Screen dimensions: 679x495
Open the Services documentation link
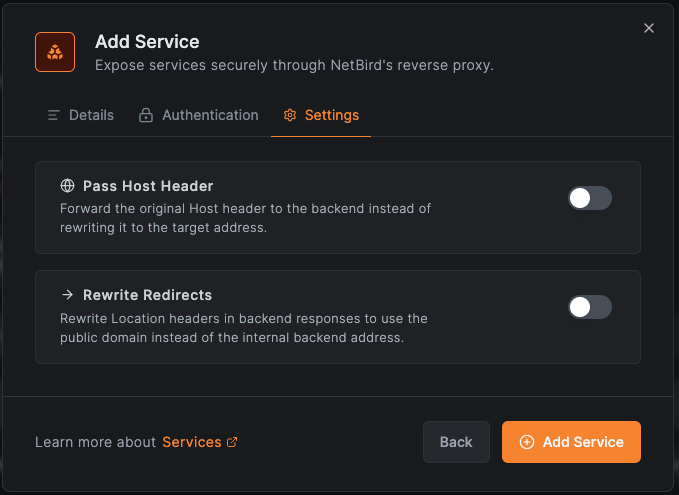(x=191, y=442)
